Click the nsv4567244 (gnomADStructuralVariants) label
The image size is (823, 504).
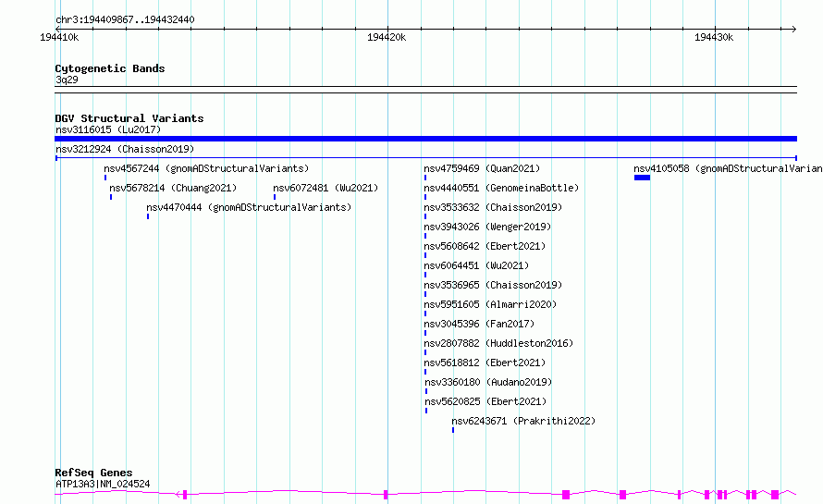pos(206,168)
